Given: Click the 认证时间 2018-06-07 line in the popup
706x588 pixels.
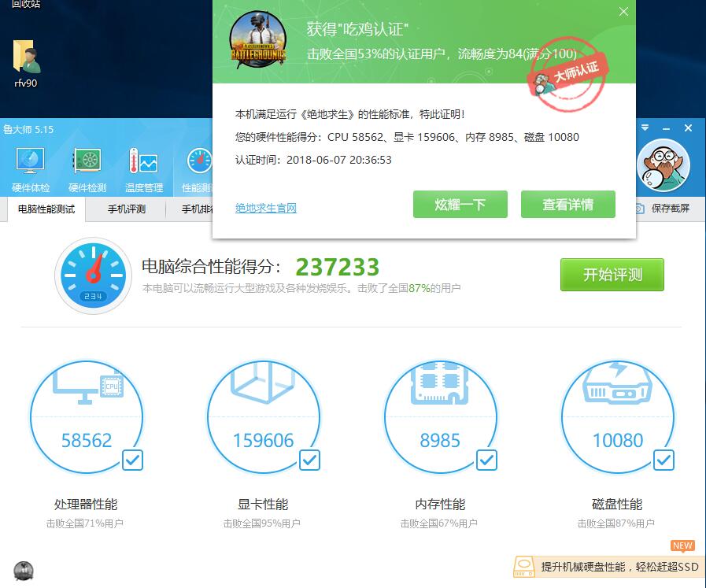Looking at the screenshot, I should 313,160.
